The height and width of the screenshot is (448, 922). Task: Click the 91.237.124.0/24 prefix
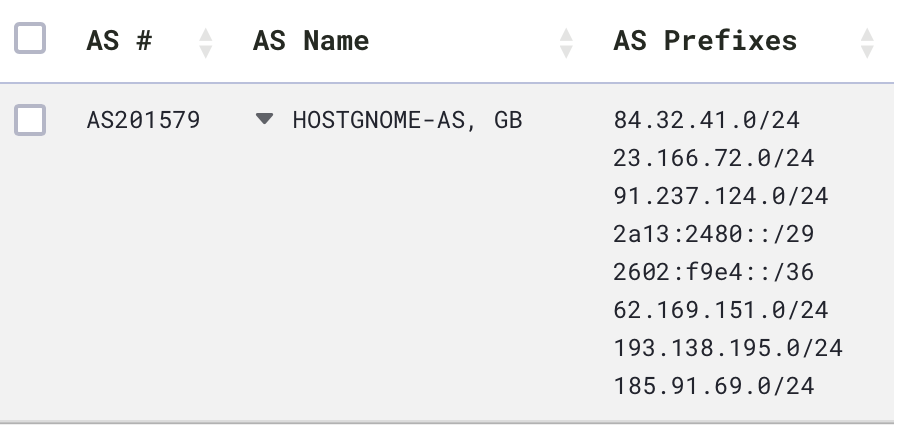(x=721, y=197)
